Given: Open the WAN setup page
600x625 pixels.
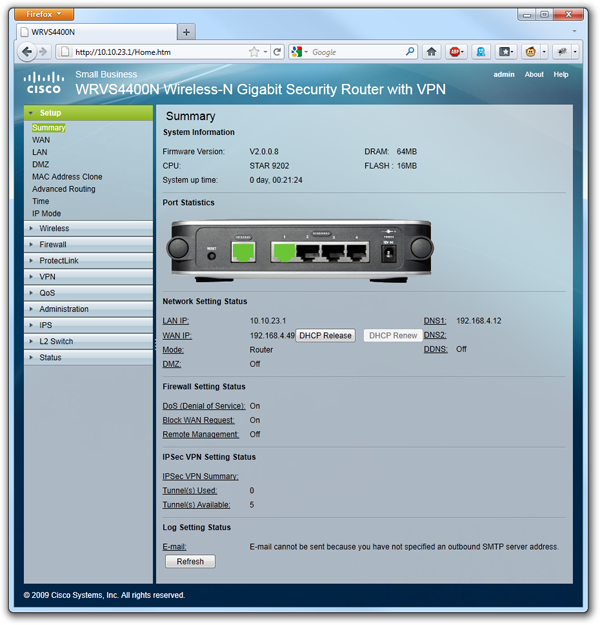Looking at the screenshot, I should point(41,140).
